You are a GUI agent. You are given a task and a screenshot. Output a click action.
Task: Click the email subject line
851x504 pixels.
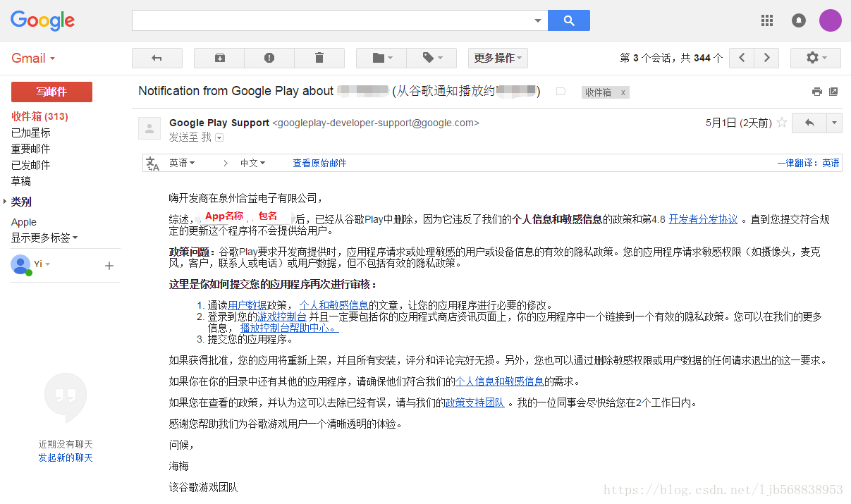(339, 91)
